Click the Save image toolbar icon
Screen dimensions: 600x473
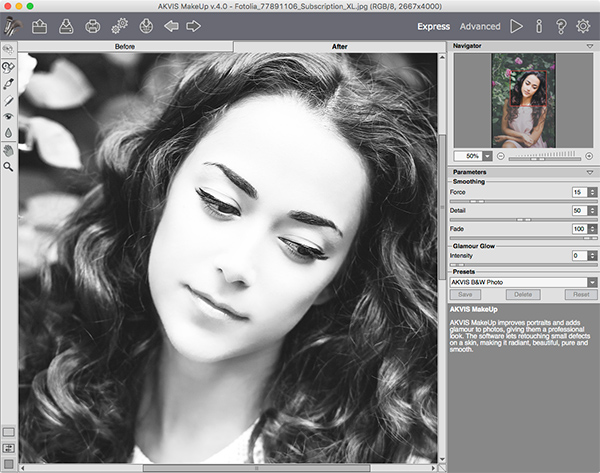click(x=66, y=25)
